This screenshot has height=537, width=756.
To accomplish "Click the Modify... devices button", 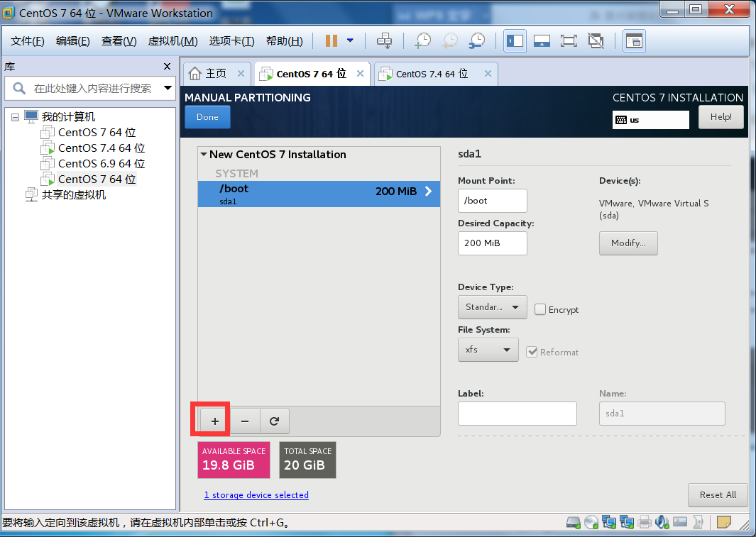I will pos(628,243).
